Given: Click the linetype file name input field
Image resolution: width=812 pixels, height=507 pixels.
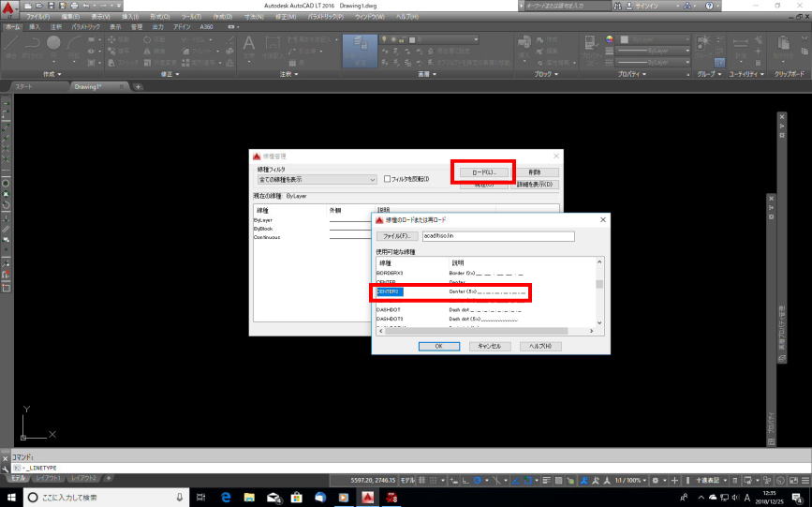Looking at the screenshot, I should pos(498,236).
